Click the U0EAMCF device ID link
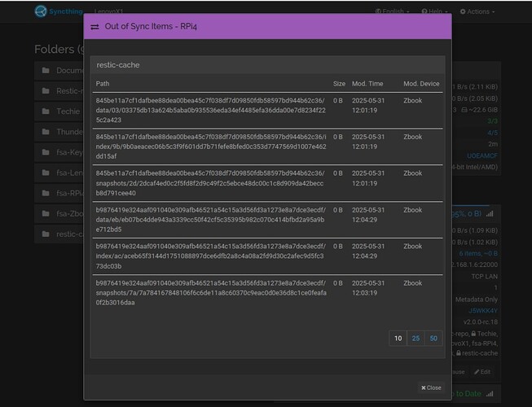 coord(482,156)
